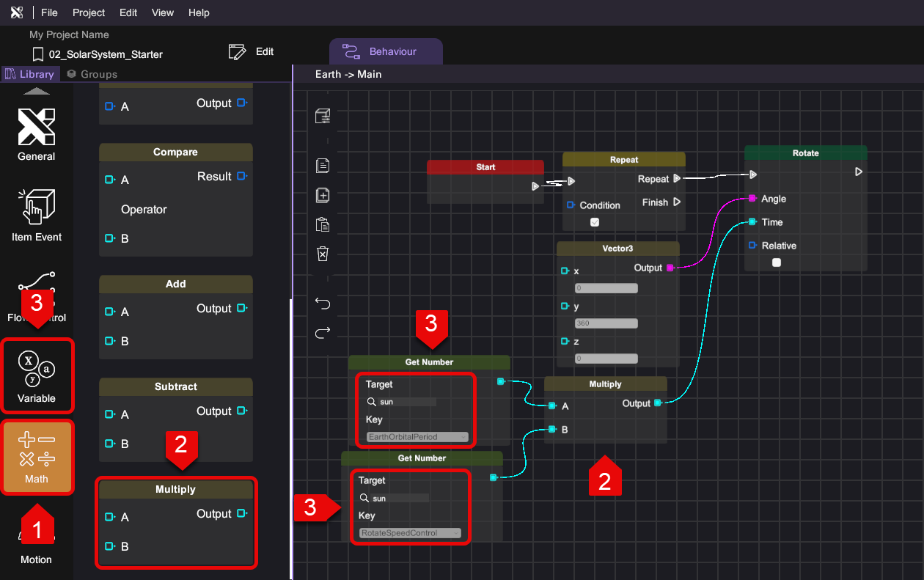Select the Add node in the library
The image size is (924, 580).
coord(176,317)
